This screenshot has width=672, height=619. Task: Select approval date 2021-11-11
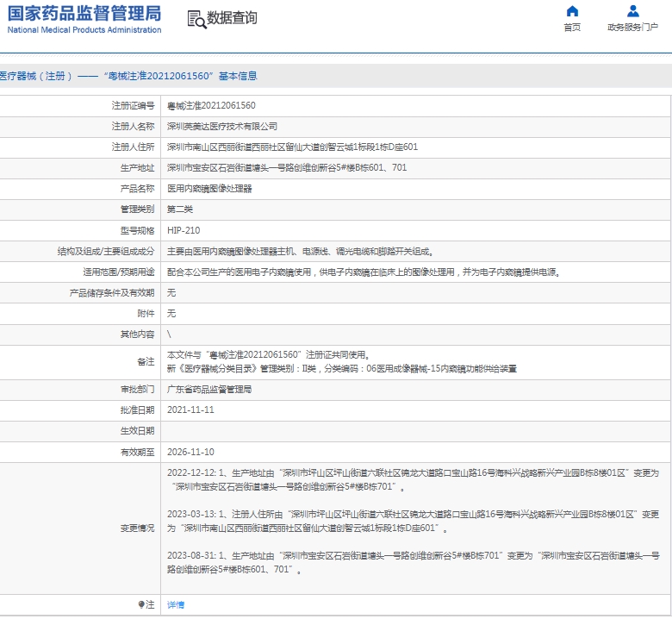point(190,410)
